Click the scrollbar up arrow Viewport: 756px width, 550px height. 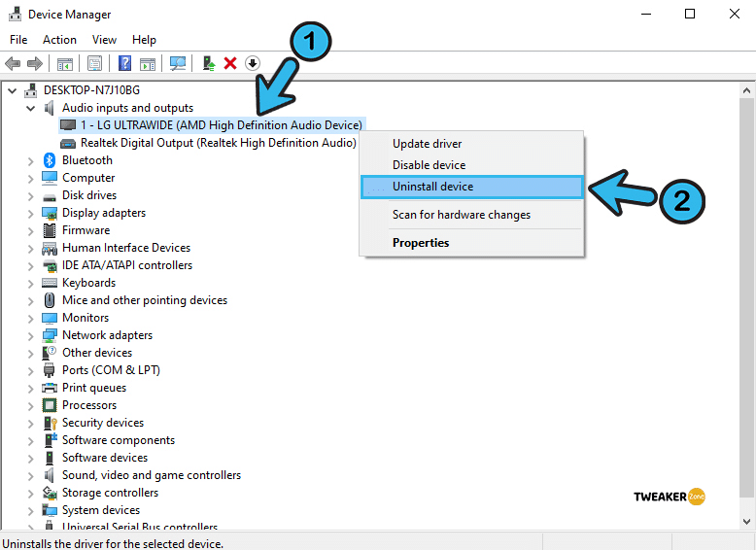pos(746,90)
